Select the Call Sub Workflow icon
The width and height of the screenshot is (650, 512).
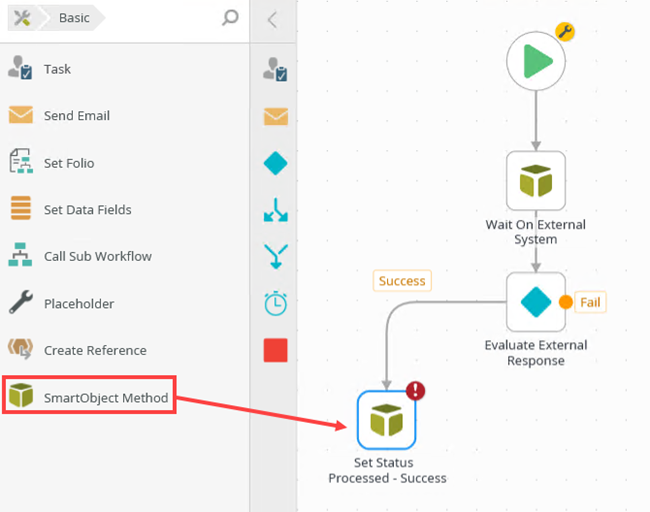click(20, 255)
